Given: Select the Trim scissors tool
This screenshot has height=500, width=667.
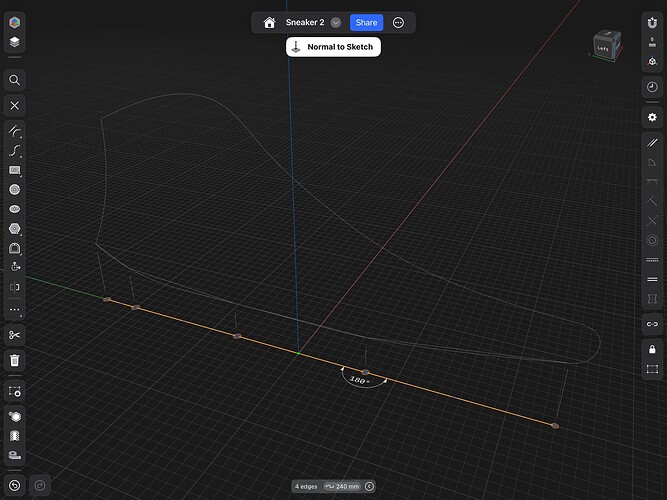Looking at the screenshot, I should click(x=14, y=335).
